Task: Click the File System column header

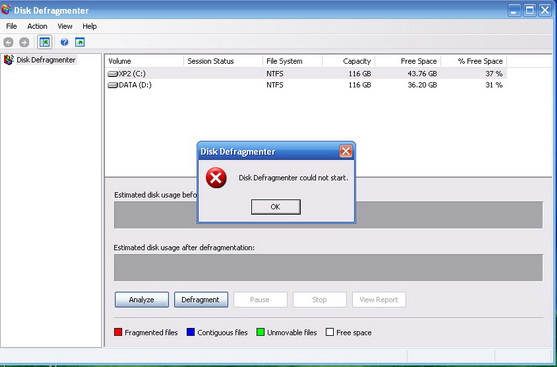Action: pyautogui.click(x=292, y=61)
